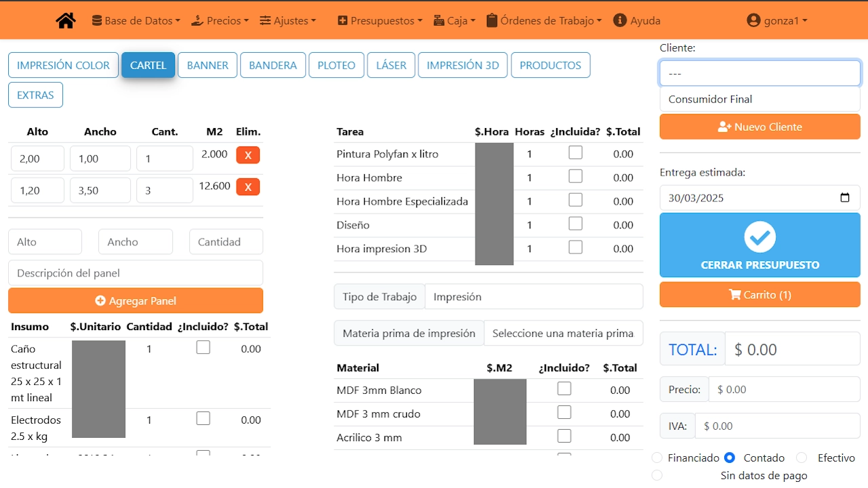
Task: Expand the gonza1 user menu
Action: (x=776, y=20)
